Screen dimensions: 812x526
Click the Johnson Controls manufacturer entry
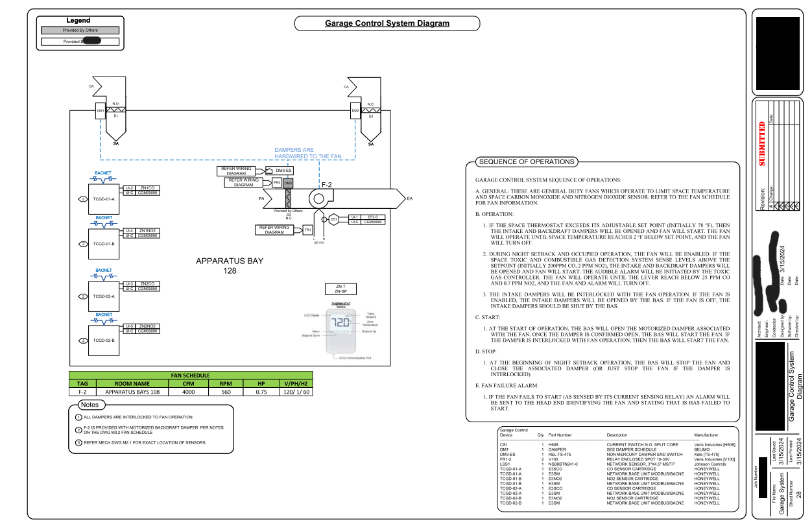tap(710, 464)
